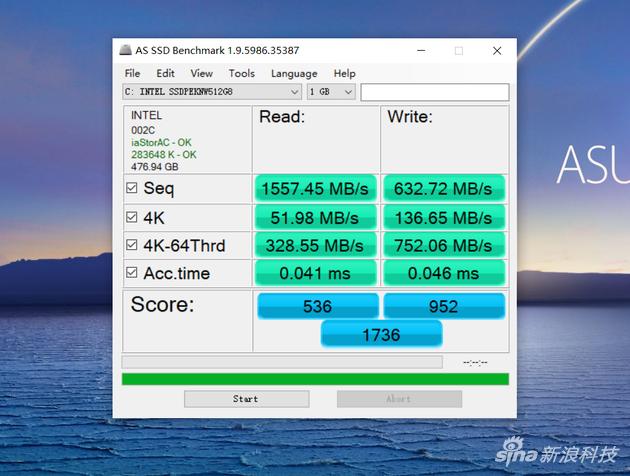Open the File menu
Image resolution: width=630 pixels, height=476 pixels.
click(132, 74)
